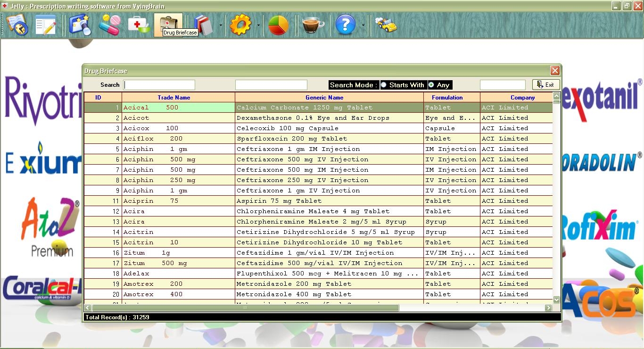The height and width of the screenshot is (349, 644).
Task: Open the orange gear settings icon
Action: tap(240, 25)
